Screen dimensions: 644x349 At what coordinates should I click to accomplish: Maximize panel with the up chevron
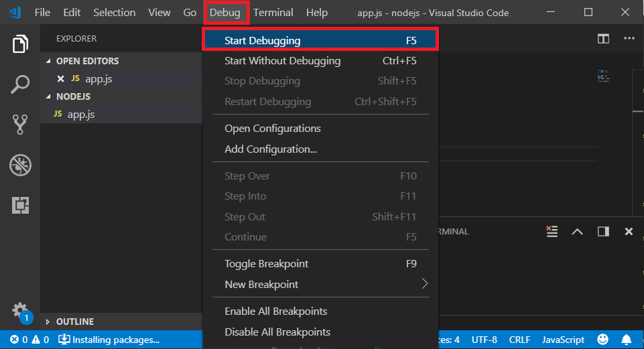[x=577, y=232]
